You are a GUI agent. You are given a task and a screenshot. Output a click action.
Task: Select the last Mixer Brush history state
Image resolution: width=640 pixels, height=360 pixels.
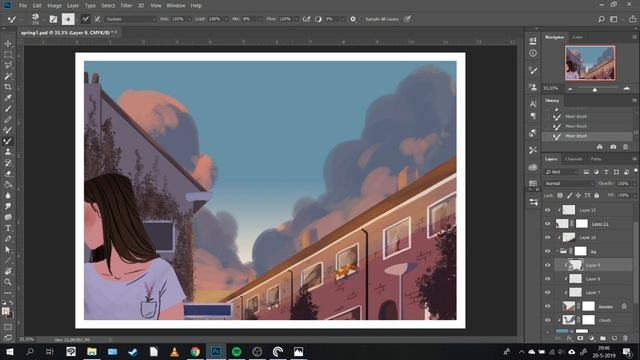588,136
